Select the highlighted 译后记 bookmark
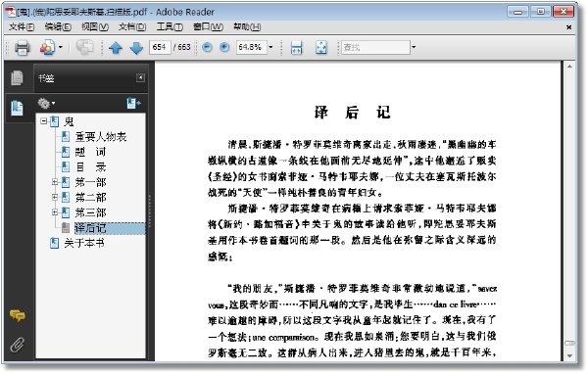588x374 pixels. point(110,228)
